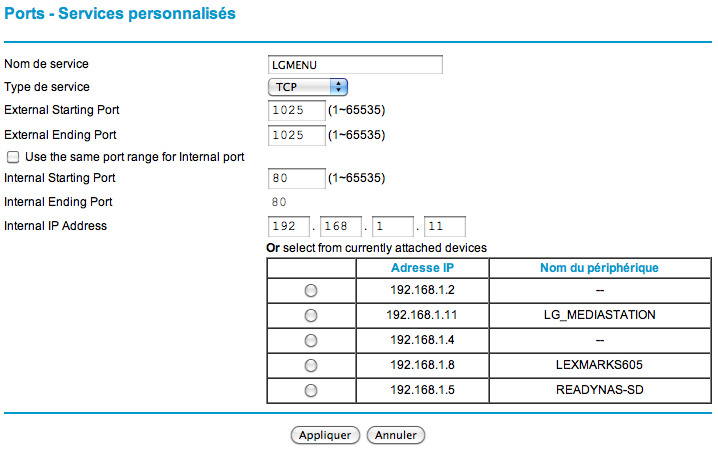Image resolution: width=718 pixels, height=460 pixels.
Task: Sort by Nom du périphérique header
Action: 599,268
